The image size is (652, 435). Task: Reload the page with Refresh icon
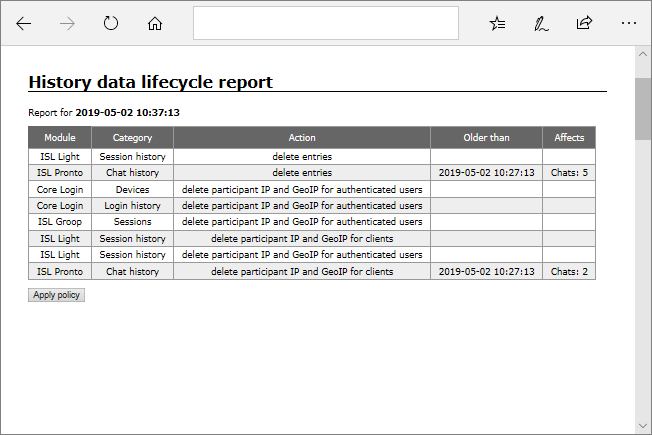[x=111, y=23]
